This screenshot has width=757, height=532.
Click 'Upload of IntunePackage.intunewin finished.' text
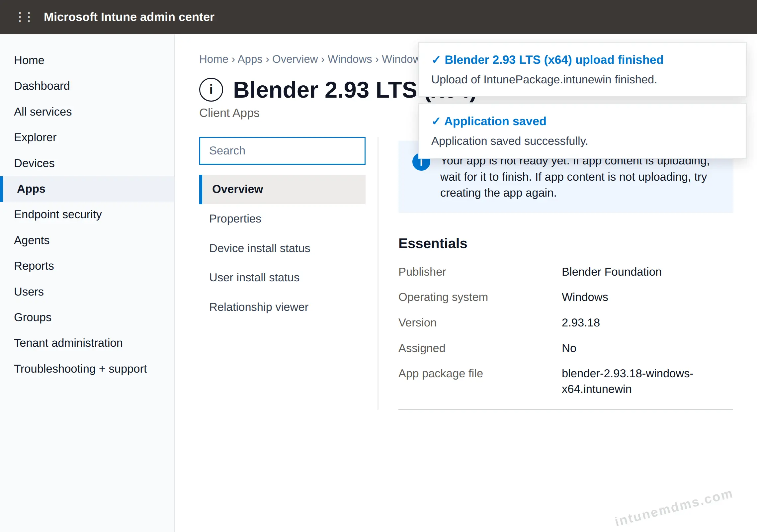click(544, 80)
